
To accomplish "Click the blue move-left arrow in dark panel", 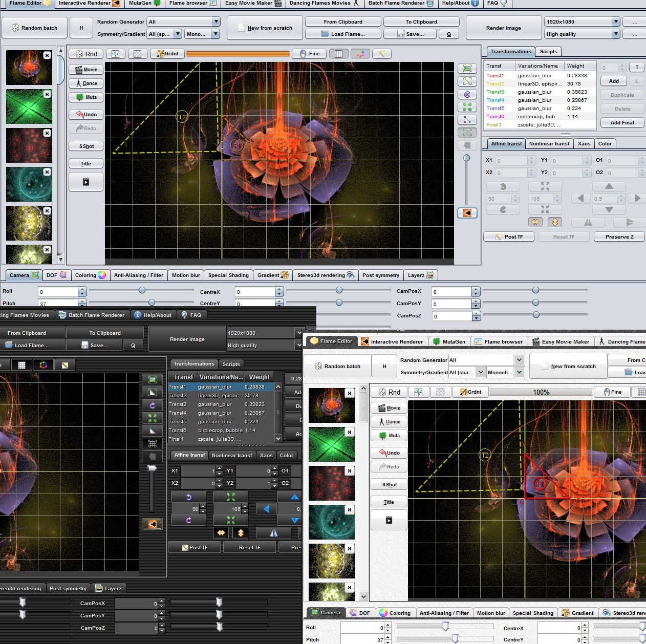I will 266,509.
